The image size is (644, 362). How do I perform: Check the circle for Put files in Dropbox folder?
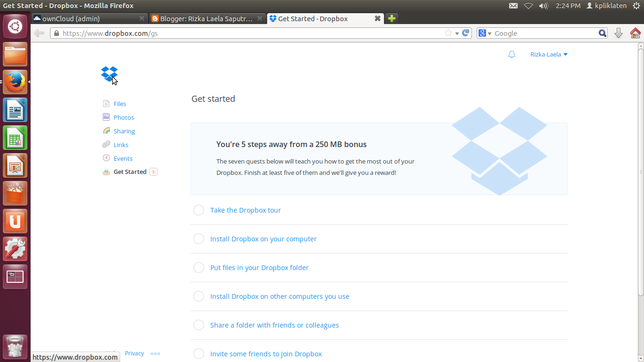click(x=198, y=268)
